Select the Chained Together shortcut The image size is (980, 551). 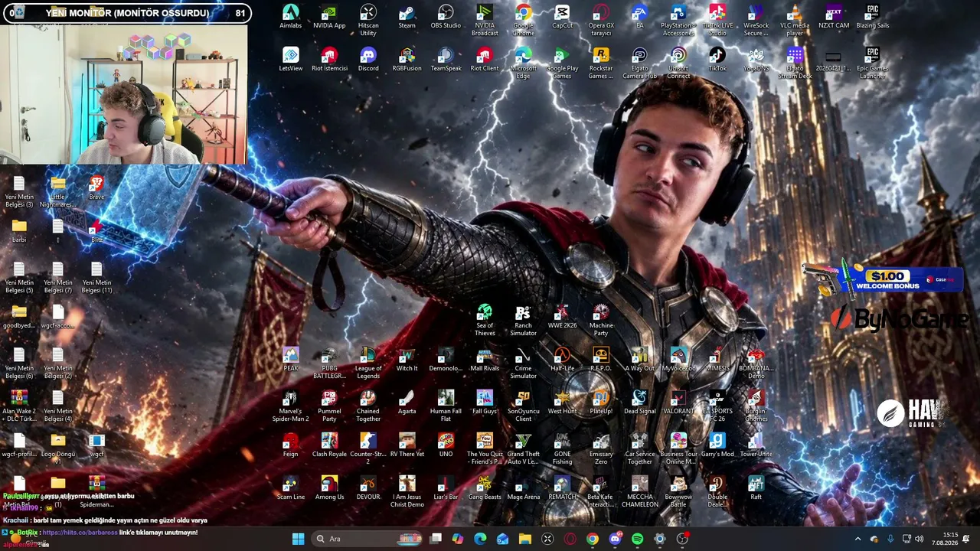[x=368, y=406]
